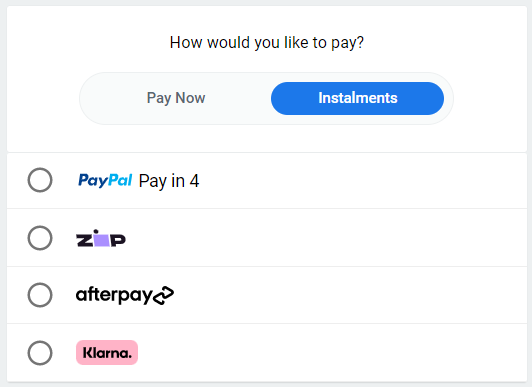Viewport: 532px width, 387px height.
Task: Click the purple letter in Zip logo
Action: (x=101, y=238)
